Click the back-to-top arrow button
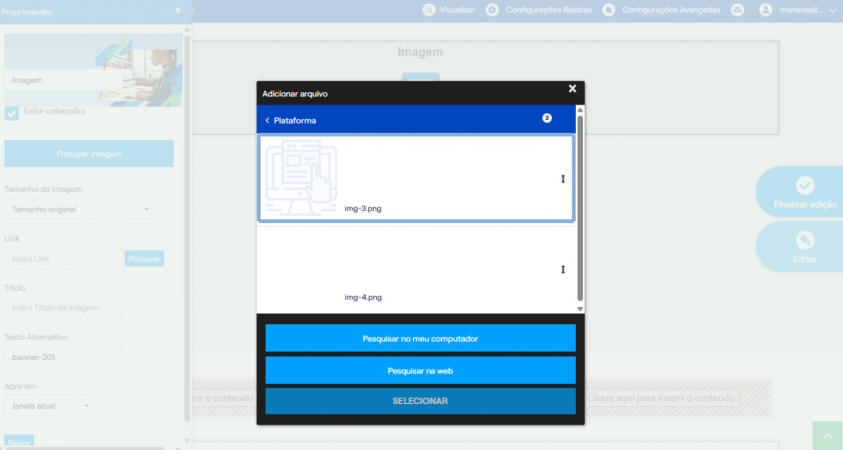Screen dimensions: 843x450 [x=827, y=435]
